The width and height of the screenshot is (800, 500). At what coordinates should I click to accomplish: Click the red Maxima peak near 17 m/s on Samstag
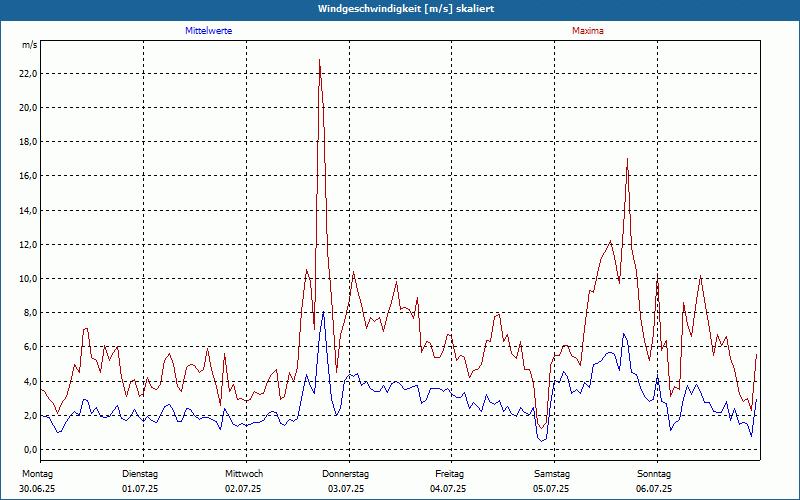[x=627, y=159]
